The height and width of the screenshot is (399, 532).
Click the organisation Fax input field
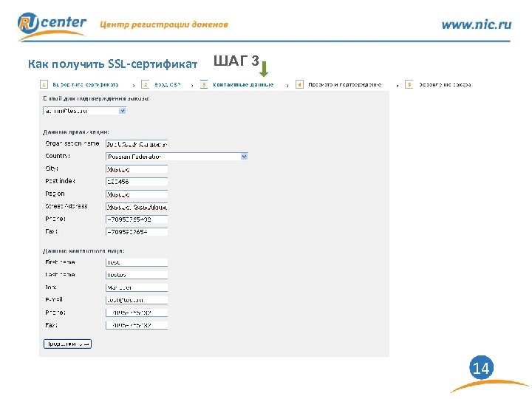coord(137,232)
